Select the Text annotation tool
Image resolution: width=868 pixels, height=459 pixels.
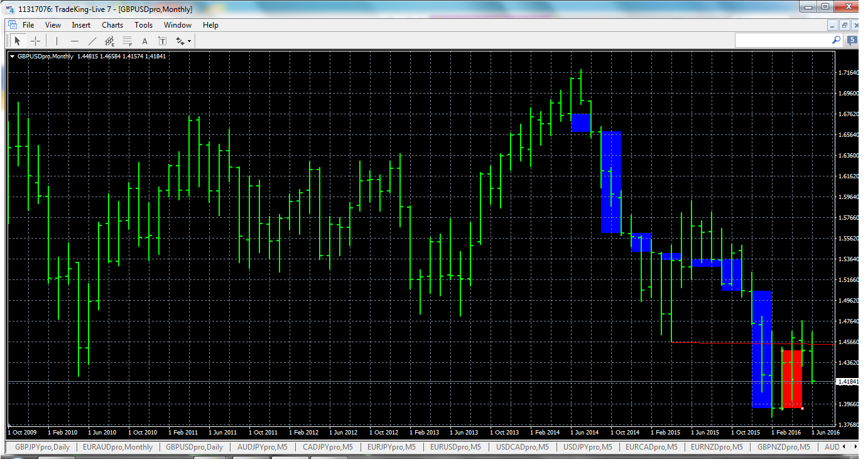coord(144,40)
